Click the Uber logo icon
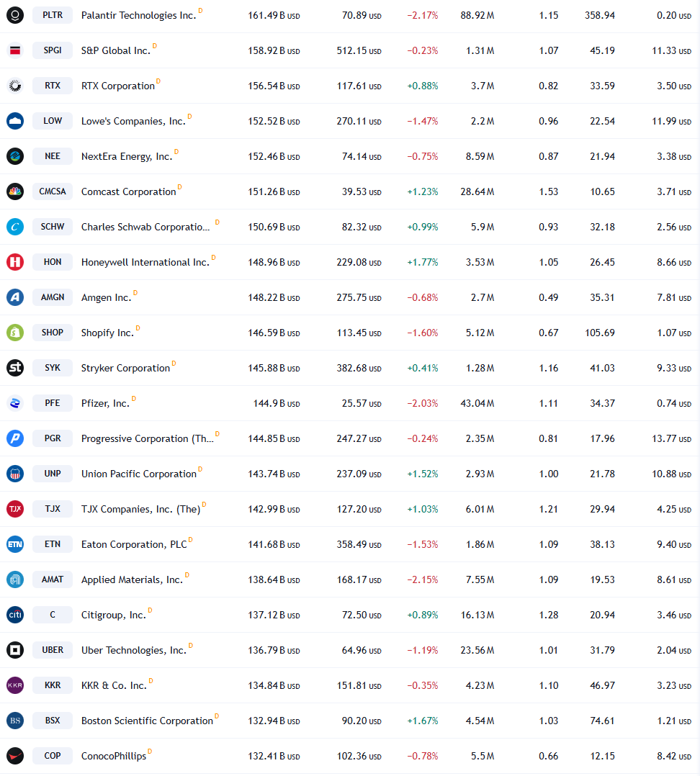700x776 pixels. 15,650
